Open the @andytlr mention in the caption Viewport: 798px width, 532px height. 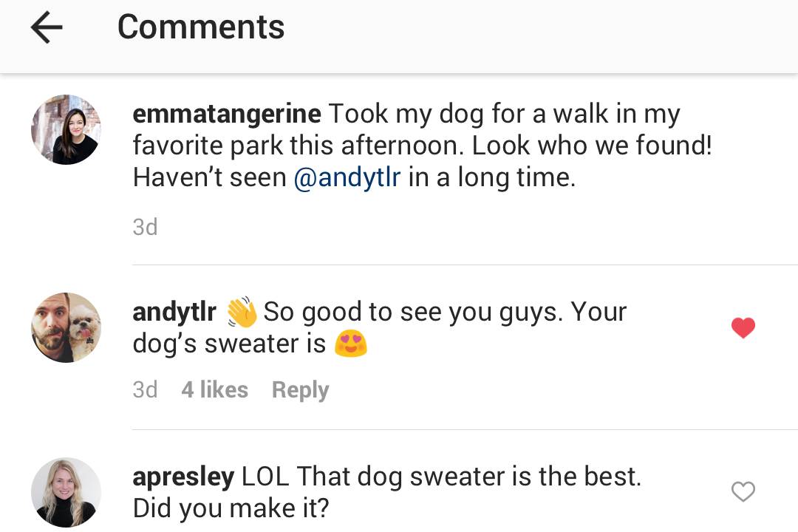click(x=347, y=177)
